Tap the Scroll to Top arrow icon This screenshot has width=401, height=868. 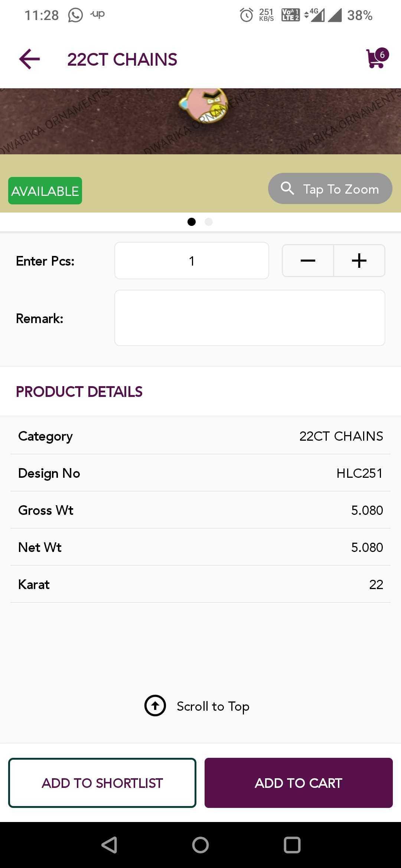(155, 706)
